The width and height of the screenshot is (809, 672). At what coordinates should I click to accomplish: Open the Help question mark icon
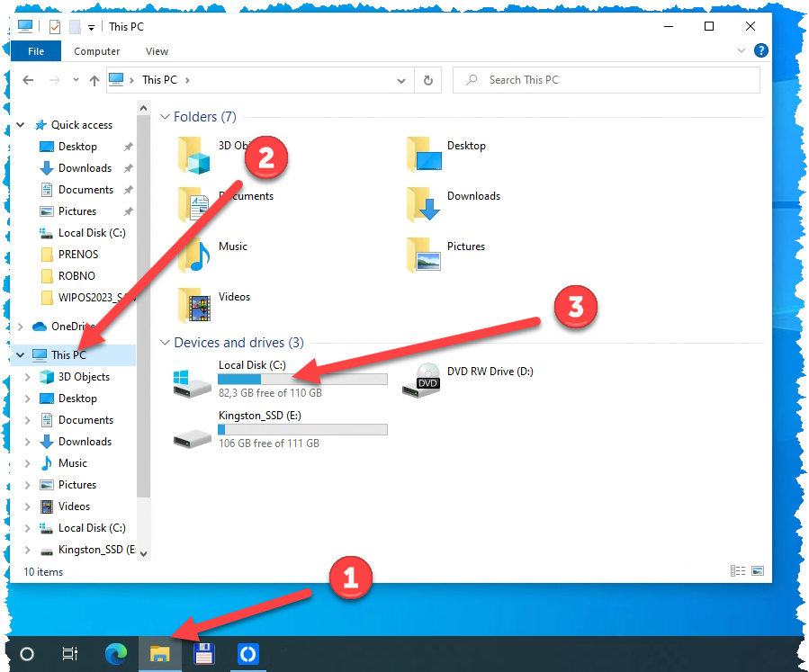tap(760, 51)
